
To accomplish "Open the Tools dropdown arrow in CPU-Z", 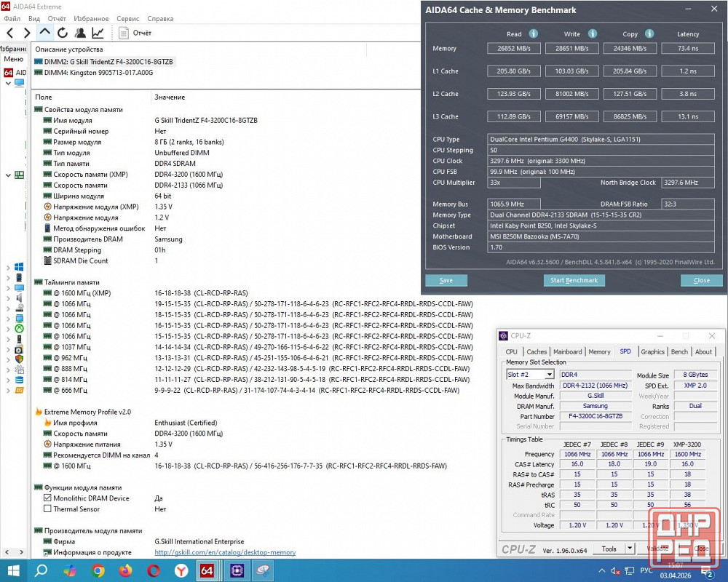I will pos(629,549).
